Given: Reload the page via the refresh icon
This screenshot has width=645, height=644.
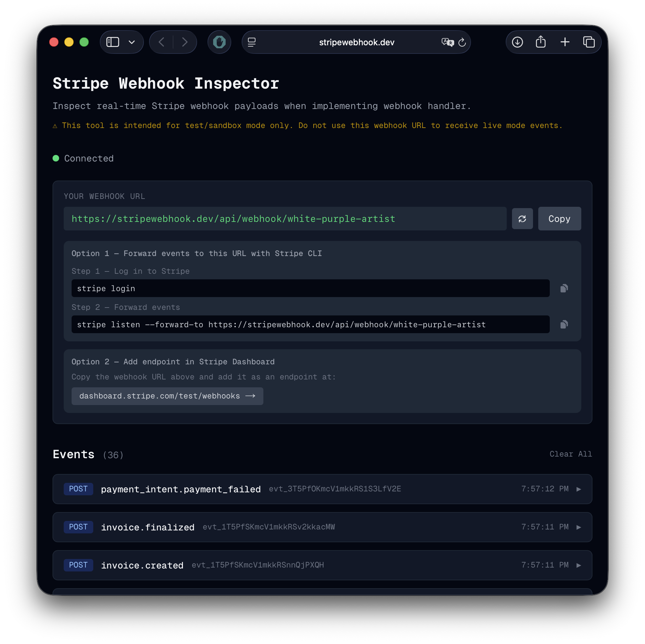Looking at the screenshot, I should click(462, 42).
